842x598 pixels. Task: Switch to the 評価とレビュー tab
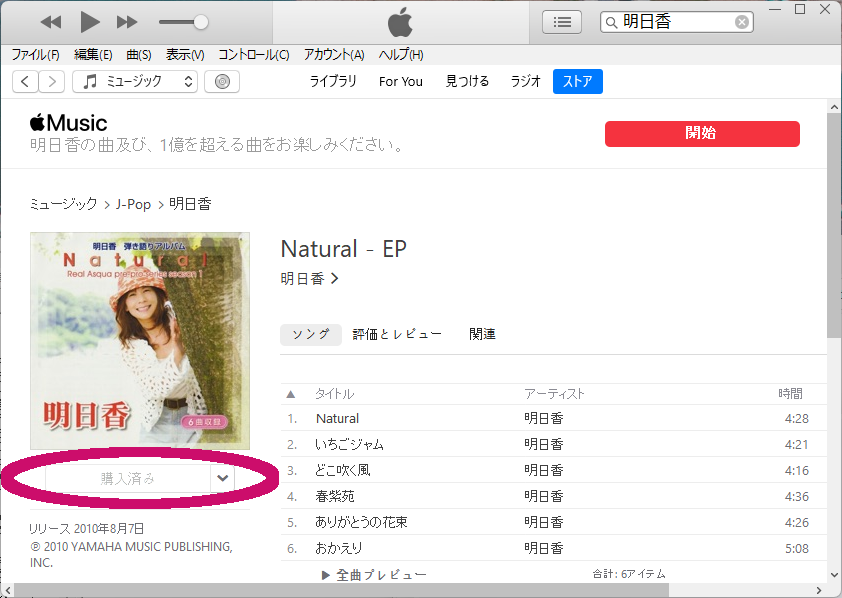point(397,334)
